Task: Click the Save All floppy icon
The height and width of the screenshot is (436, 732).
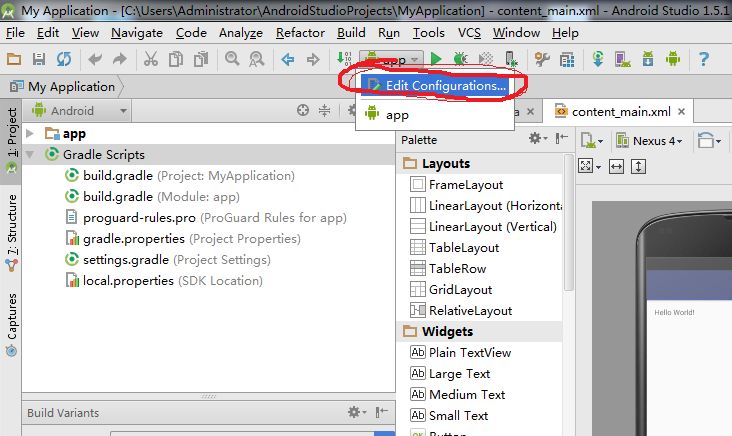Action: coord(39,59)
